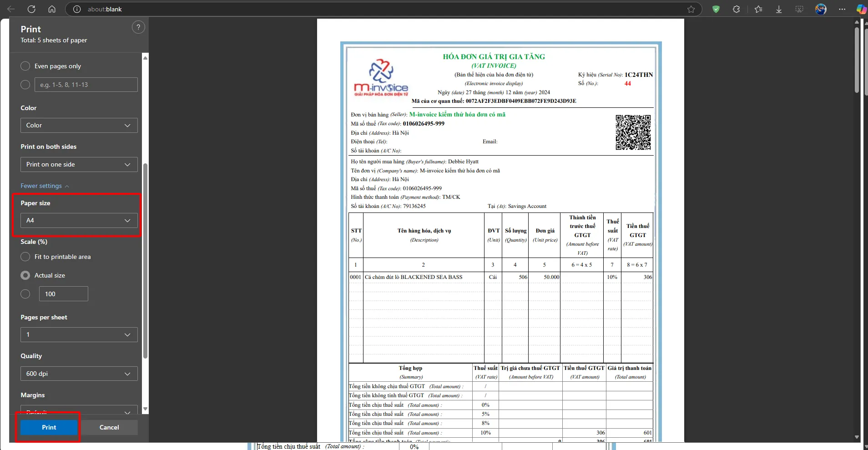
Task: Click the HÓA ĐƠN GIÁ TRỊ GIA TĂNG title
Action: point(494,56)
